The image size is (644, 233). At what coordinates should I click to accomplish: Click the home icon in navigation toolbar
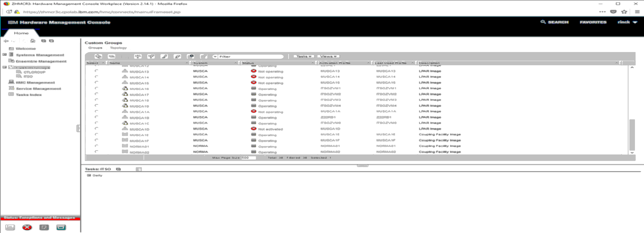(x=33, y=41)
